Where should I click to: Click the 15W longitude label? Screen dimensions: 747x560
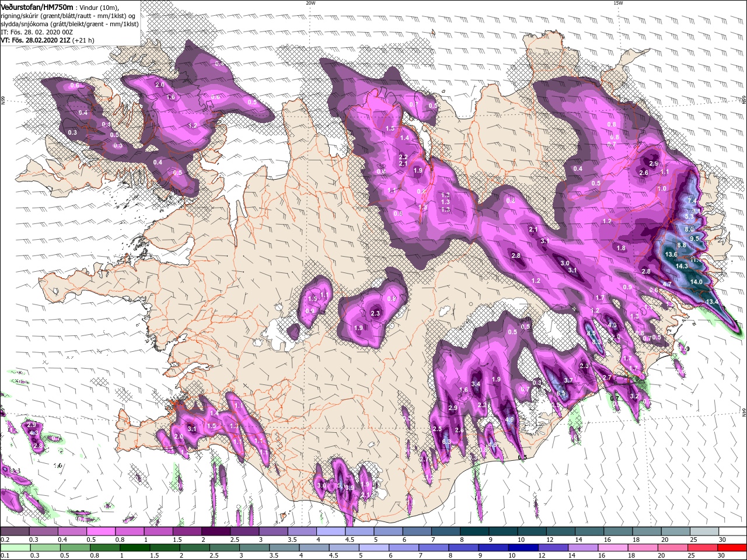click(618, 3)
